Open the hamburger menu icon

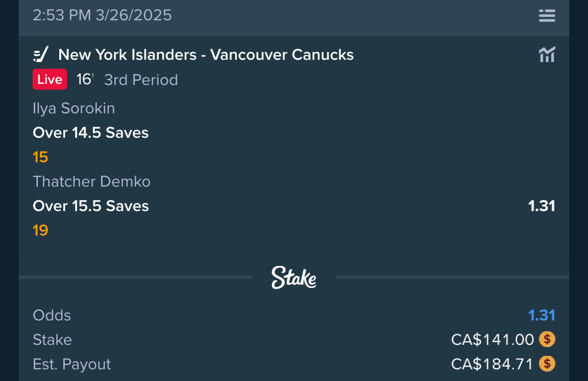pyautogui.click(x=547, y=16)
